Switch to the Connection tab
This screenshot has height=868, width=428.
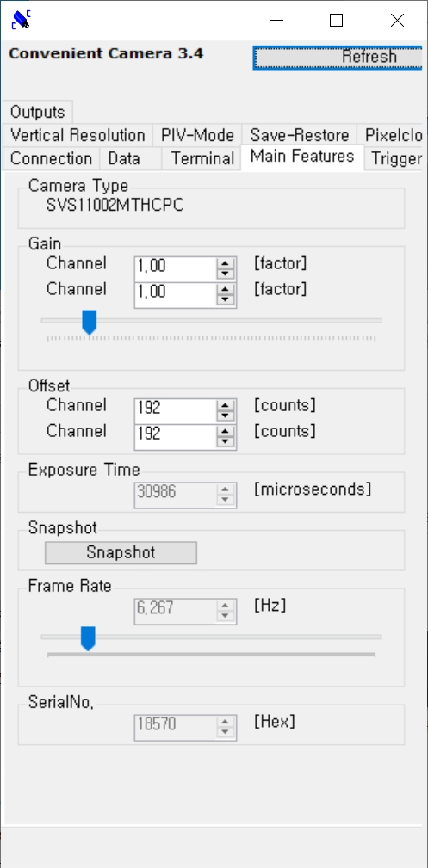pos(51,158)
